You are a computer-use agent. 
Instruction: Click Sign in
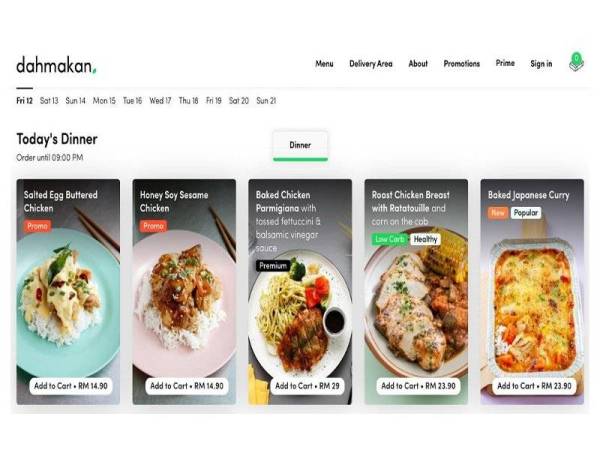tap(541, 64)
